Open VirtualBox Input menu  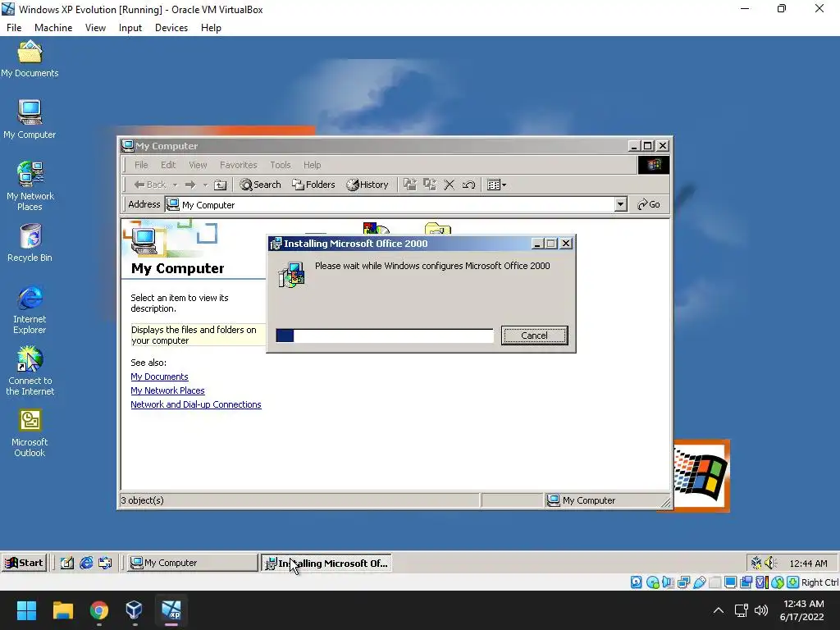[130, 28]
